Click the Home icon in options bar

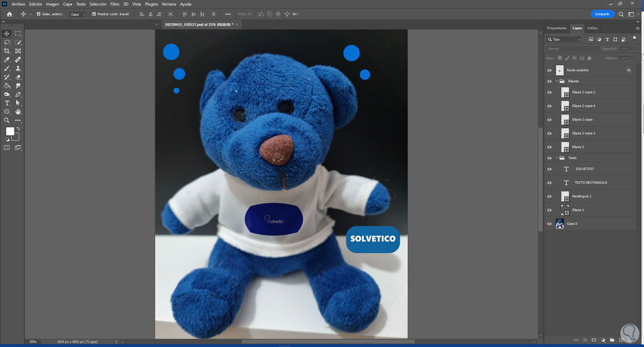[9, 14]
